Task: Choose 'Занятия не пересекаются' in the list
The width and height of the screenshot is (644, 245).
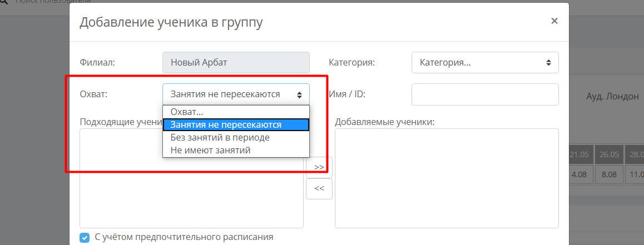Action: (x=236, y=125)
